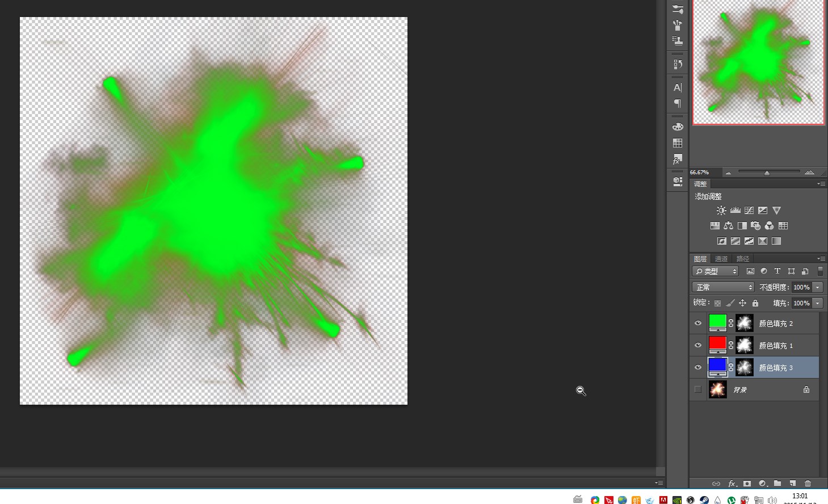Add a Gradient Map adjustment

[x=776, y=241]
